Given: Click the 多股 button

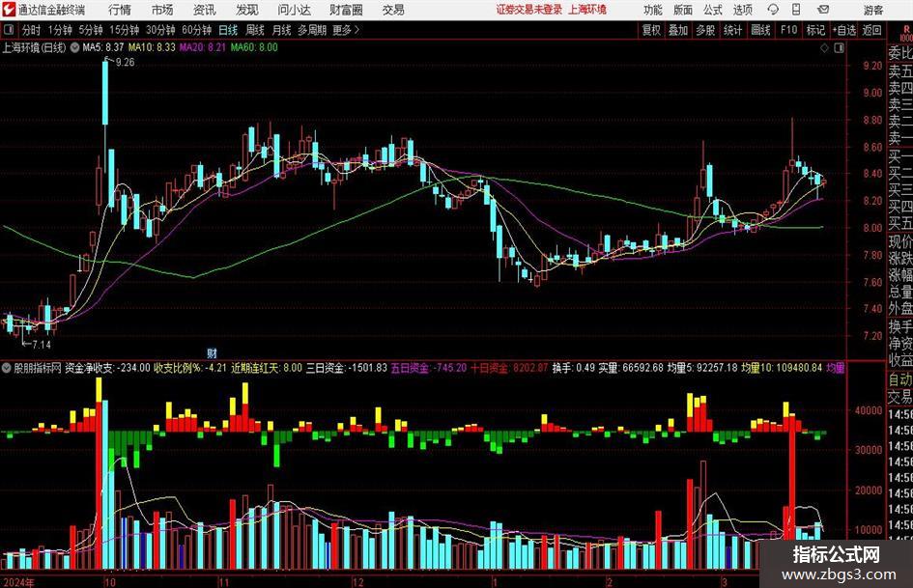Looking at the screenshot, I should coord(705,30).
